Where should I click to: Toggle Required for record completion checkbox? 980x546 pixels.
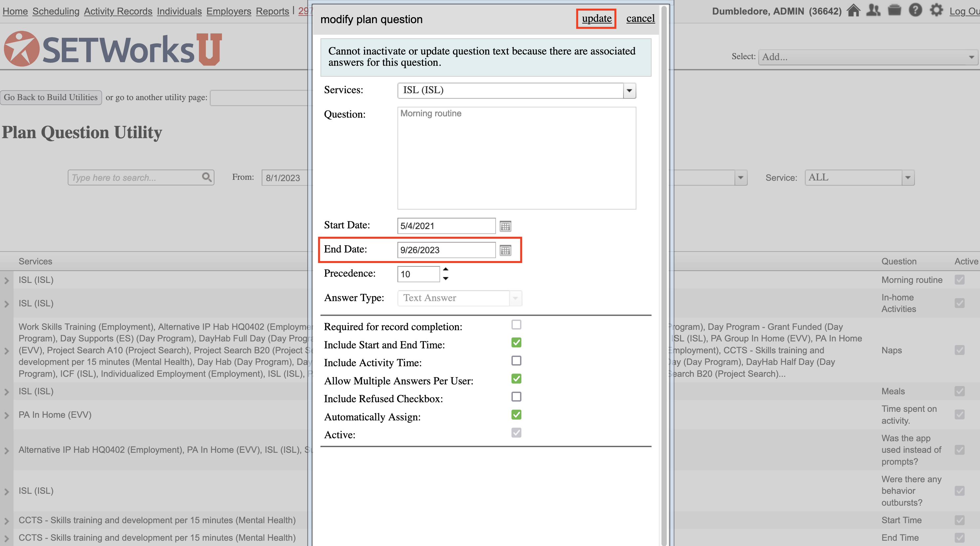click(516, 325)
